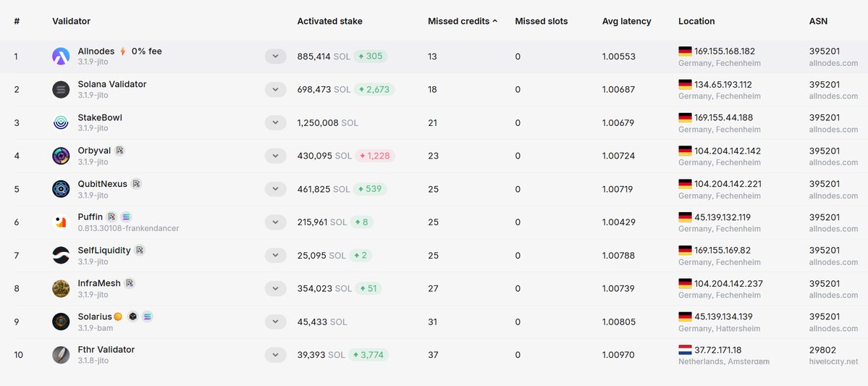
Task: Open the Allnodes validator name link
Action: coord(96,51)
